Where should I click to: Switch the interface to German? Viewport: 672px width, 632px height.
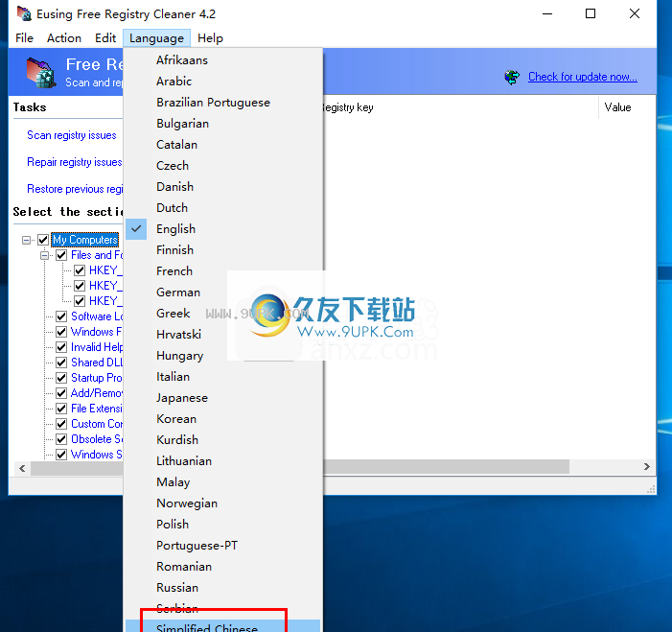point(222,293)
